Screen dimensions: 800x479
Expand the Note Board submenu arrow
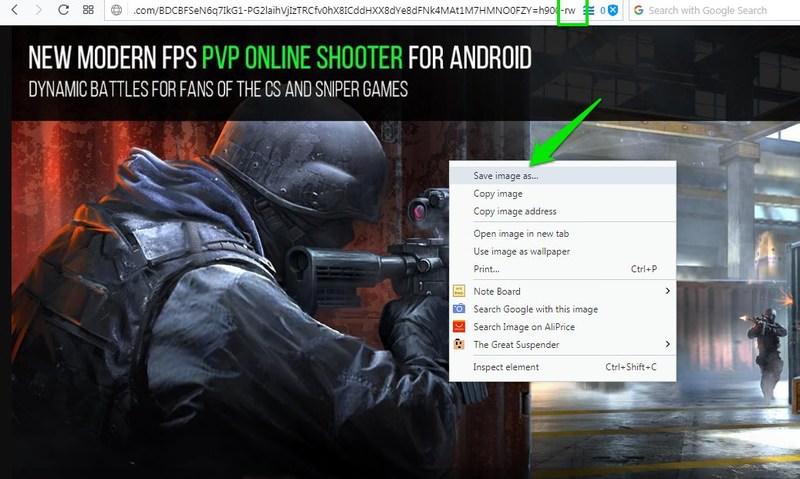pos(667,291)
